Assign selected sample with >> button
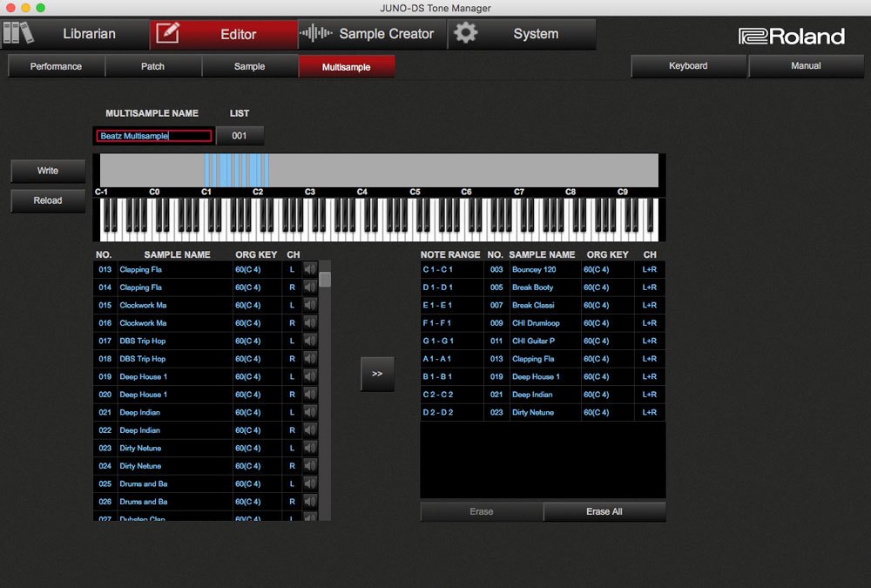Screen dimensions: 871x588 pos(377,374)
